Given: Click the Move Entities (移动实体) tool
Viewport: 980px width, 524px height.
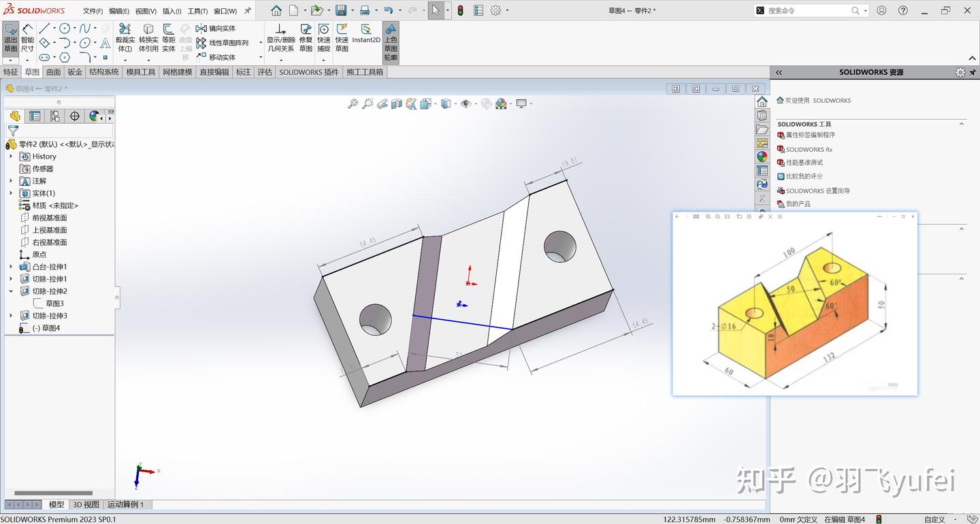Looking at the screenshot, I should tap(216, 57).
